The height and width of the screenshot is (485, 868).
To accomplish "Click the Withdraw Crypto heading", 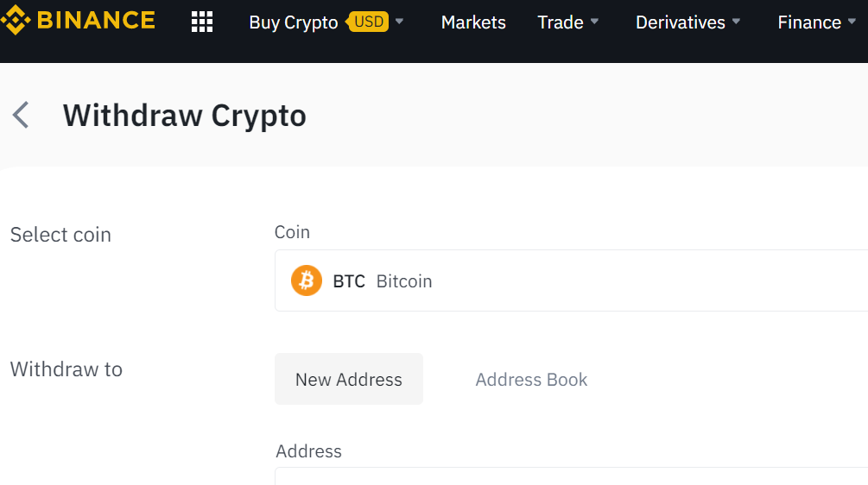I will pyautogui.click(x=184, y=116).
